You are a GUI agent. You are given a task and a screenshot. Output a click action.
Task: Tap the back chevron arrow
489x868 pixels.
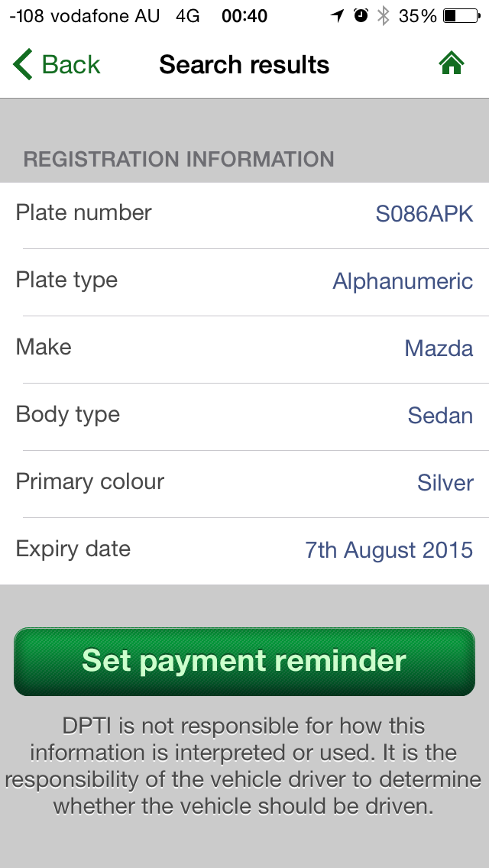(22, 65)
